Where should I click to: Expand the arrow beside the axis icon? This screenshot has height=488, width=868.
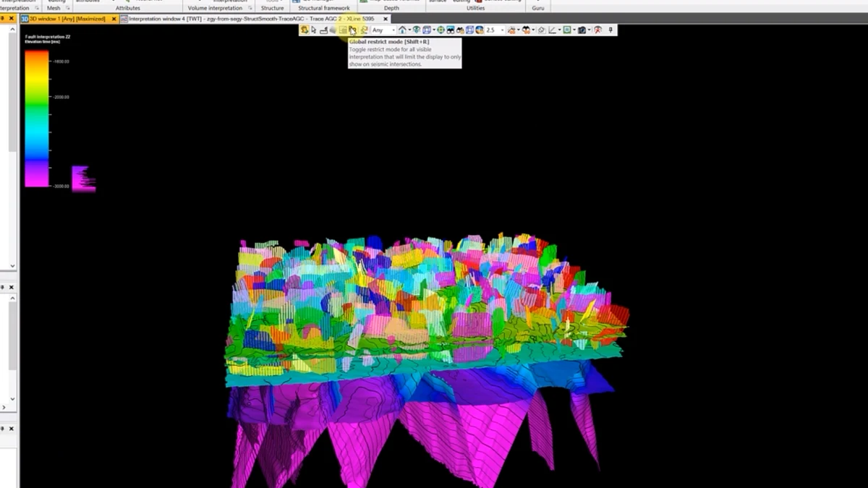558,30
